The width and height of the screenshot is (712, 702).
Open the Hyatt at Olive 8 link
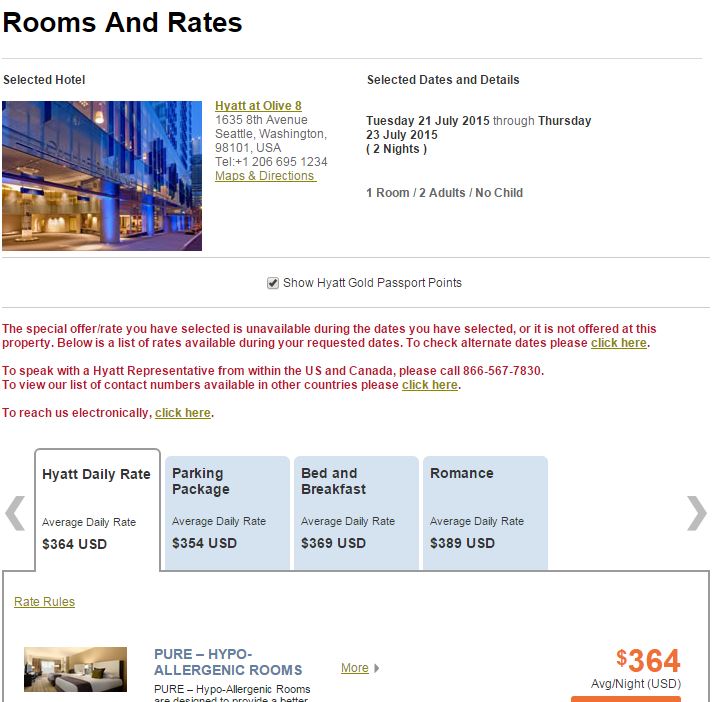click(258, 106)
